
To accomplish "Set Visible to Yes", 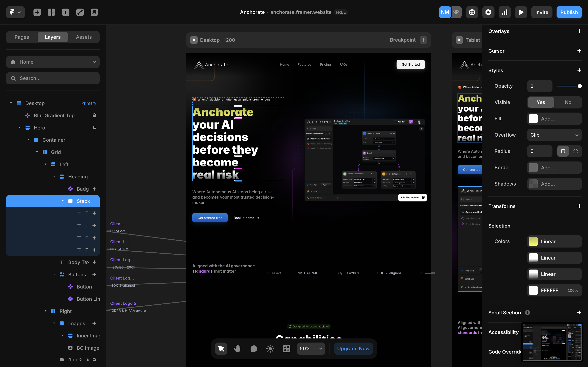I will pos(541,102).
